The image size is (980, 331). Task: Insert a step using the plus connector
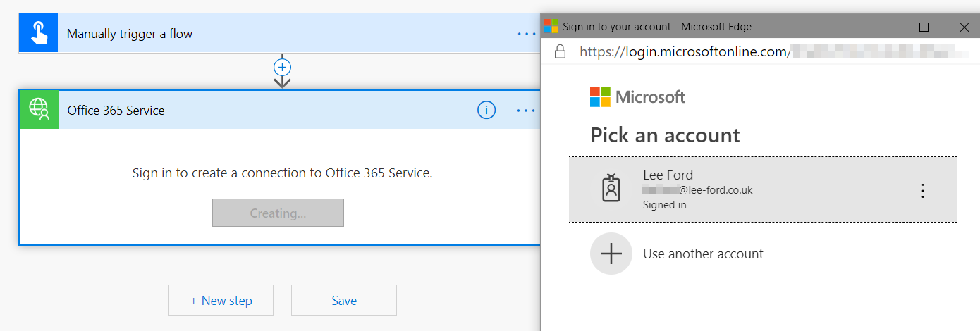pyautogui.click(x=282, y=67)
